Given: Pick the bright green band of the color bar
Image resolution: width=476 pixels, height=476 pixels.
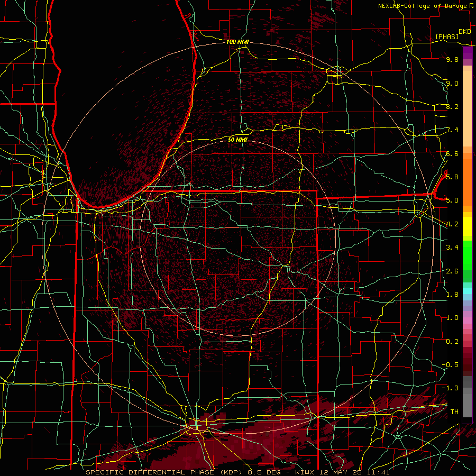Looking at the screenshot, I should [x=467, y=255].
